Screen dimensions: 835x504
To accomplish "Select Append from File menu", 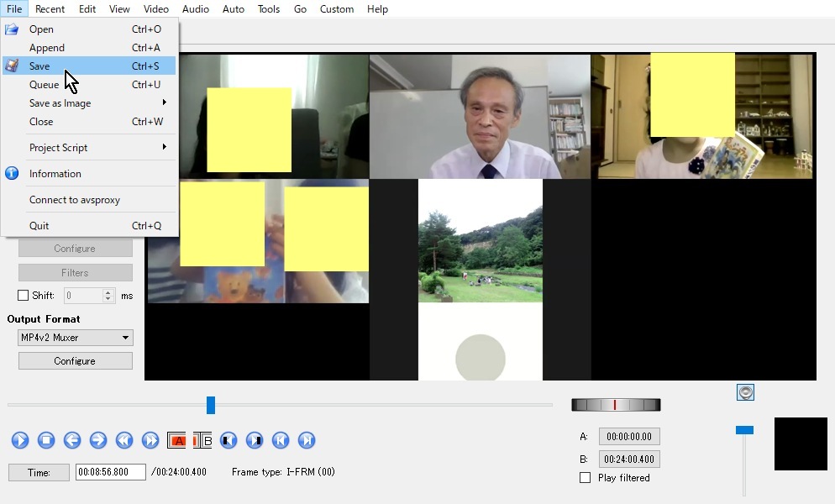I will 89,47.
